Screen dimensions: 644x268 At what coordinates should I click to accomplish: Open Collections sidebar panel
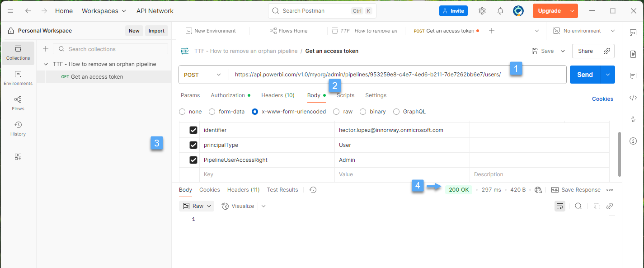click(18, 53)
